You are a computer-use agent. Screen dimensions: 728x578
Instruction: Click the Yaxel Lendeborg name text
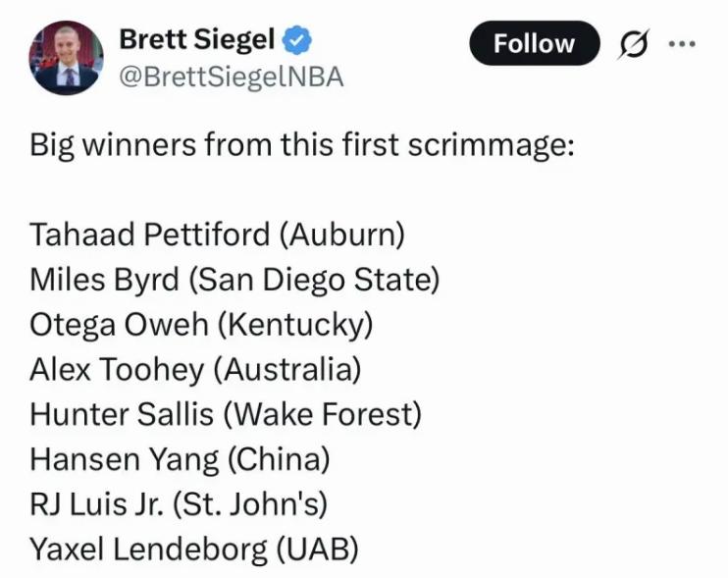pos(148,550)
